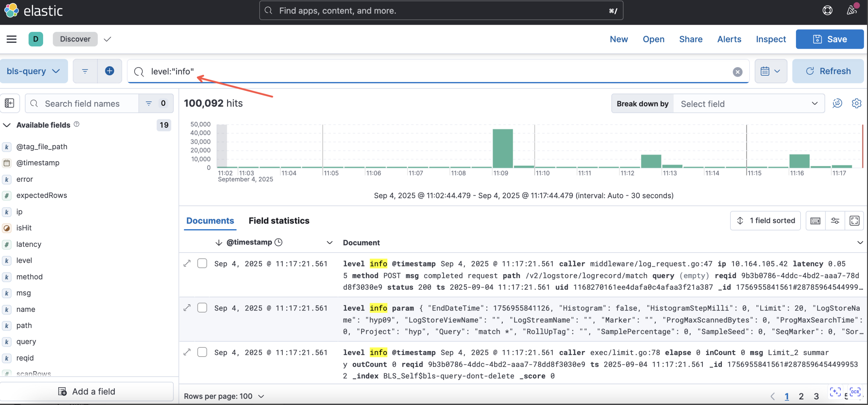Viewport: 868px width, 405px height.
Task: Open keyboard shortcuts for the data grid
Action: pyautogui.click(x=815, y=221)
